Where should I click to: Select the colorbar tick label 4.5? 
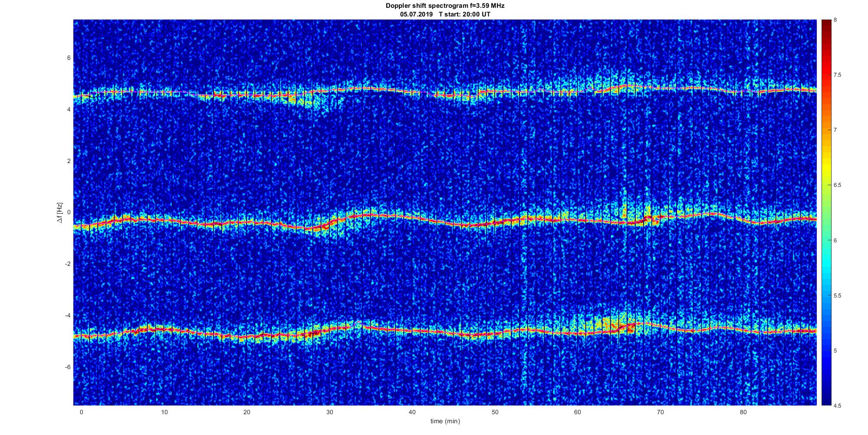click(837, 406)
